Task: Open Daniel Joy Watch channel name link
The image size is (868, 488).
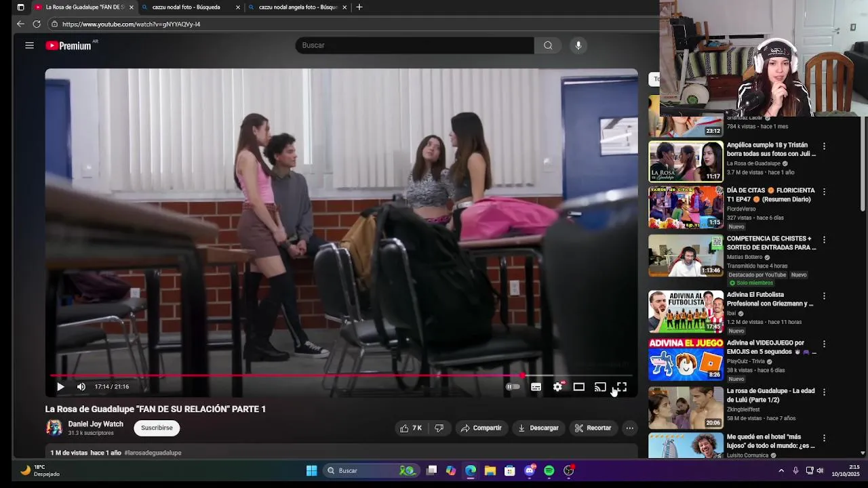Action: (x=96, y=424)
